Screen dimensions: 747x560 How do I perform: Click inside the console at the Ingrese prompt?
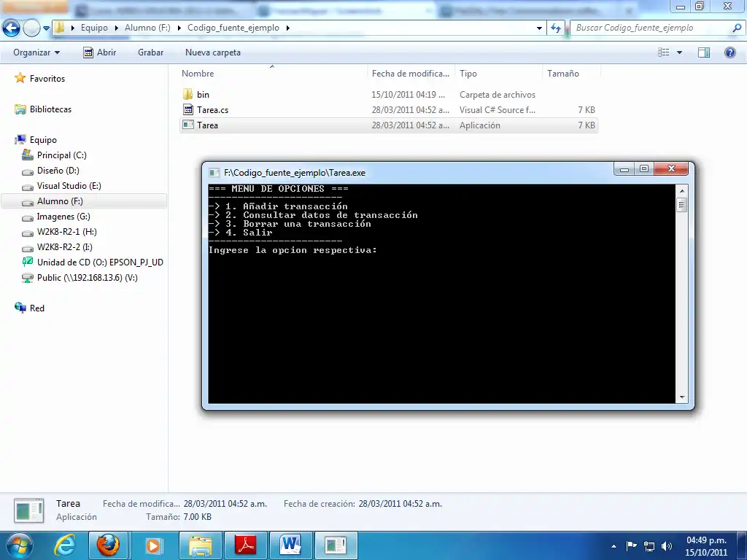293,250
